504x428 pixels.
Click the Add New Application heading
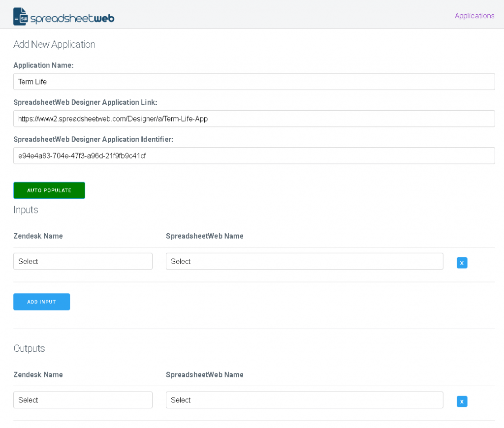coord(54,44)
